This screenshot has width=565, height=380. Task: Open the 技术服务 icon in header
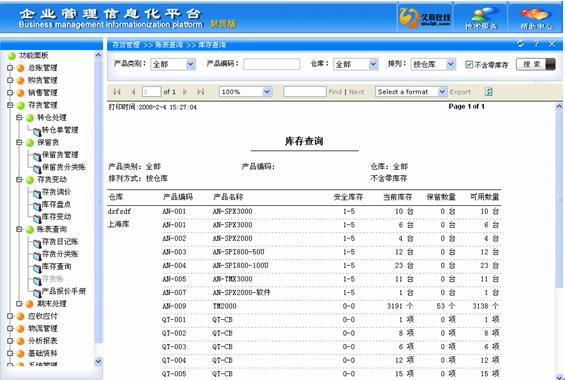(x=481, y=17)
